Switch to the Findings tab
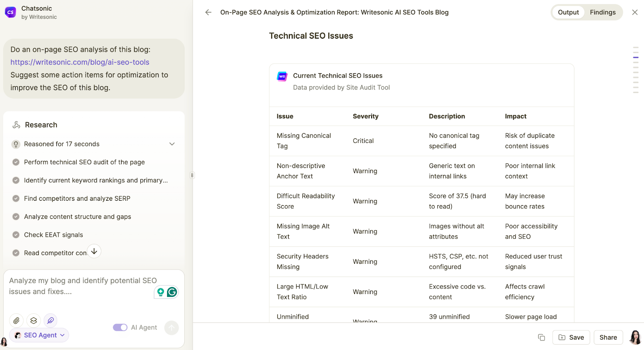This screenshot has height=350, width=644. (603, 12)
